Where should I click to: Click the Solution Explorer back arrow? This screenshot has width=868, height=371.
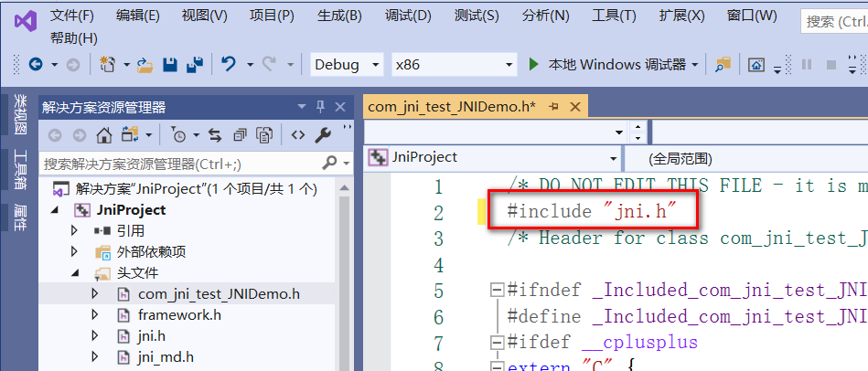point(55,134)
